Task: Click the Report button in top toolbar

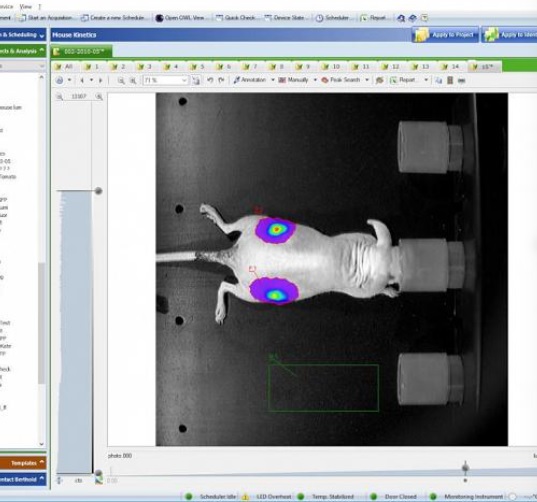Action: 373,18
